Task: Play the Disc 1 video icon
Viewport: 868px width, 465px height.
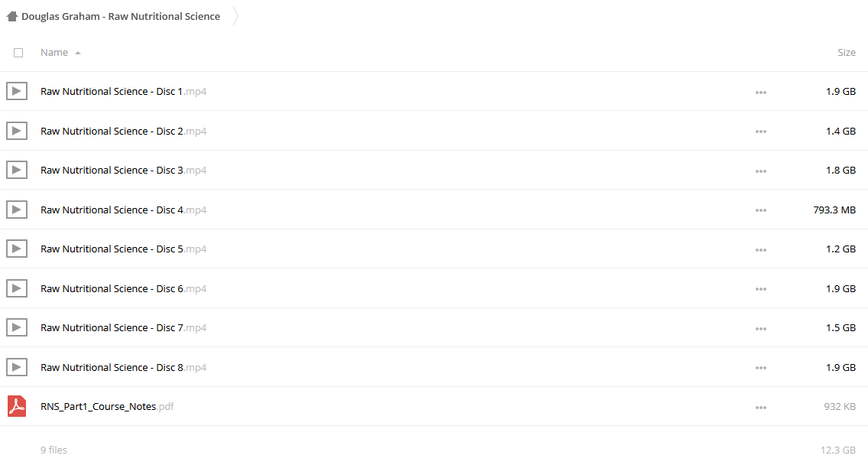Action: click(x=17, y=91)
